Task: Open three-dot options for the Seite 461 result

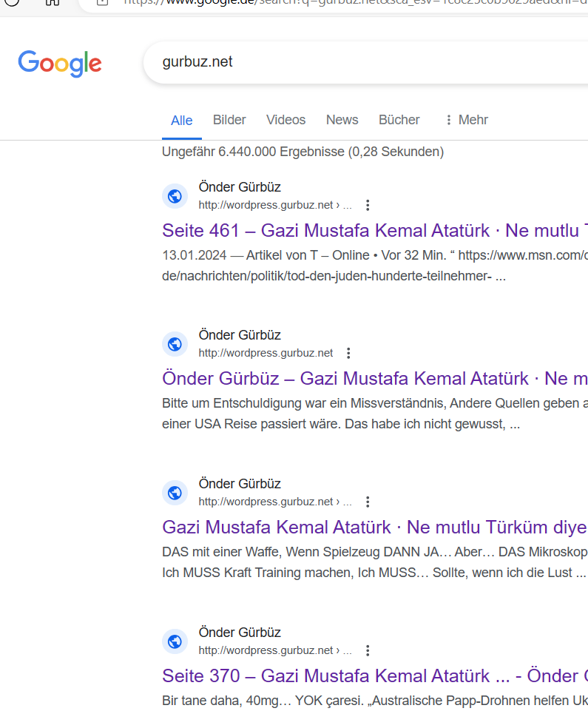Action: [x=368, y=206]
